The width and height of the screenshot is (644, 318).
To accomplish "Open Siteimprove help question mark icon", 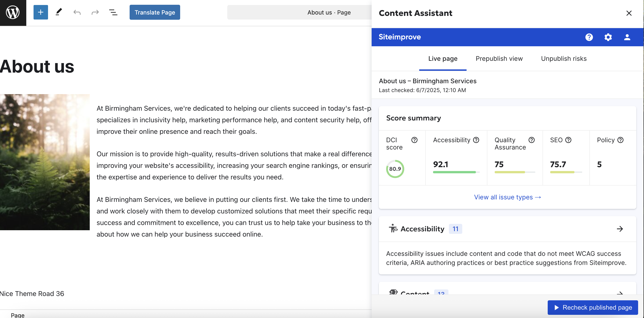I will [589, 37].
